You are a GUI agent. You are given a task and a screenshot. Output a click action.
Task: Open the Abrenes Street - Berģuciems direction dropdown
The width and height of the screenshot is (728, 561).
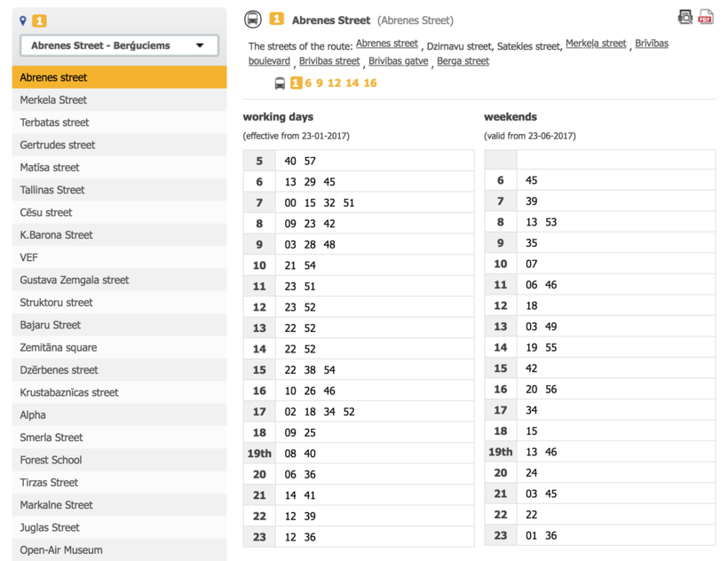click(120, 45)
